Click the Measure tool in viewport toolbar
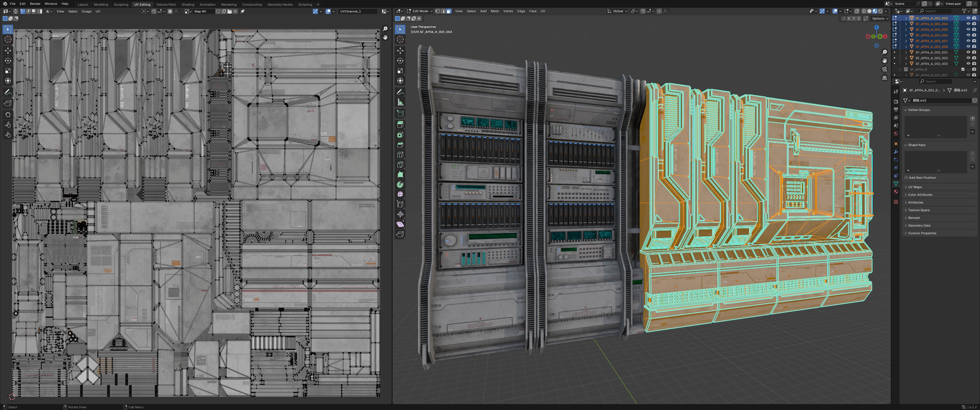 coord(400,102)
